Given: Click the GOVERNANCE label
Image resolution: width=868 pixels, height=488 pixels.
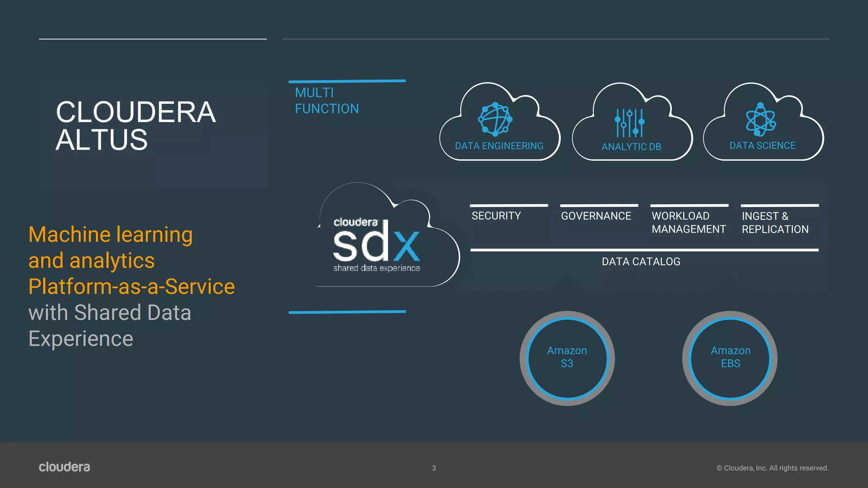Looking at the screenshot, I should tap(596, 216).
